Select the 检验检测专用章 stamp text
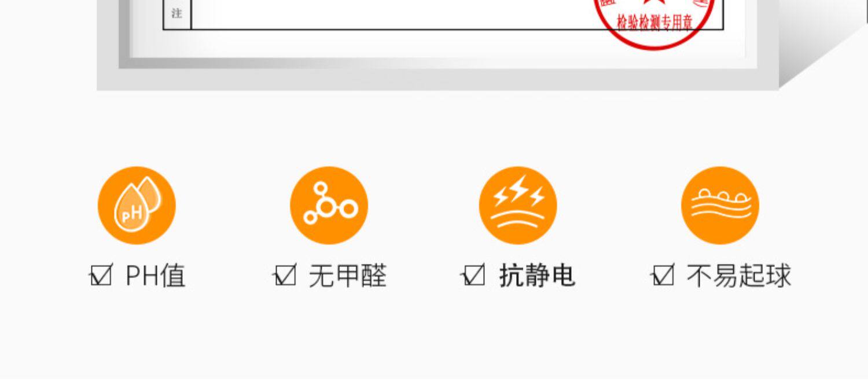 654,23
